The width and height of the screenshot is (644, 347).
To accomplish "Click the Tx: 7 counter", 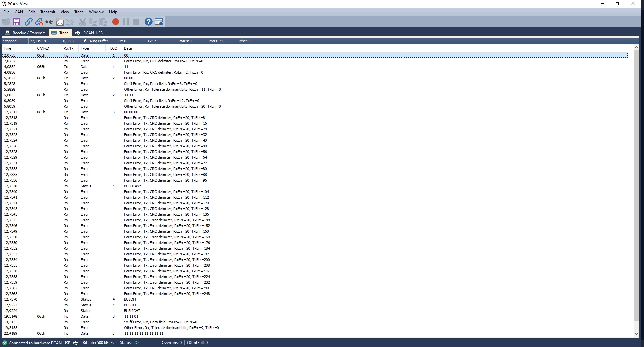I will 161,41.
